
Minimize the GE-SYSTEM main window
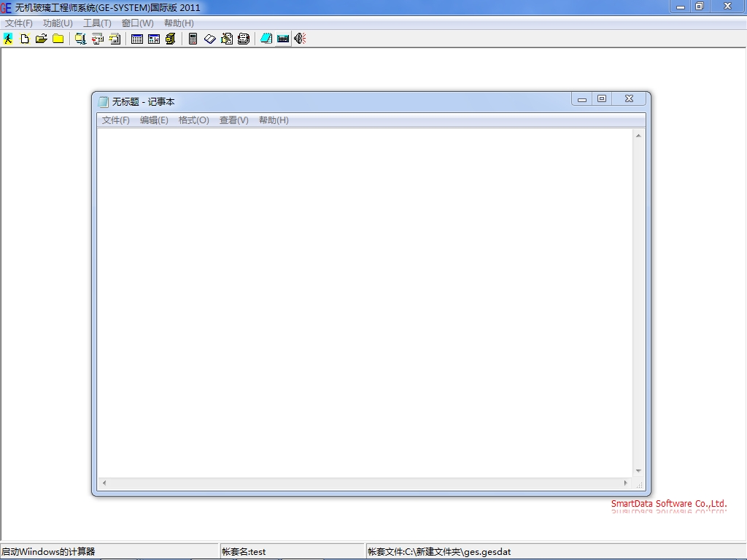click(681, 6)
